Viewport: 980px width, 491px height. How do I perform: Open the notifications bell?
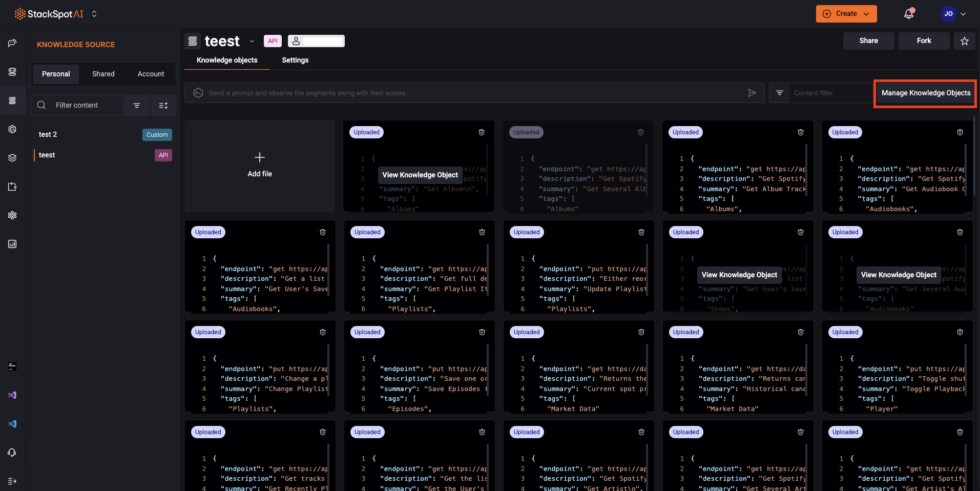pos(908,14)
